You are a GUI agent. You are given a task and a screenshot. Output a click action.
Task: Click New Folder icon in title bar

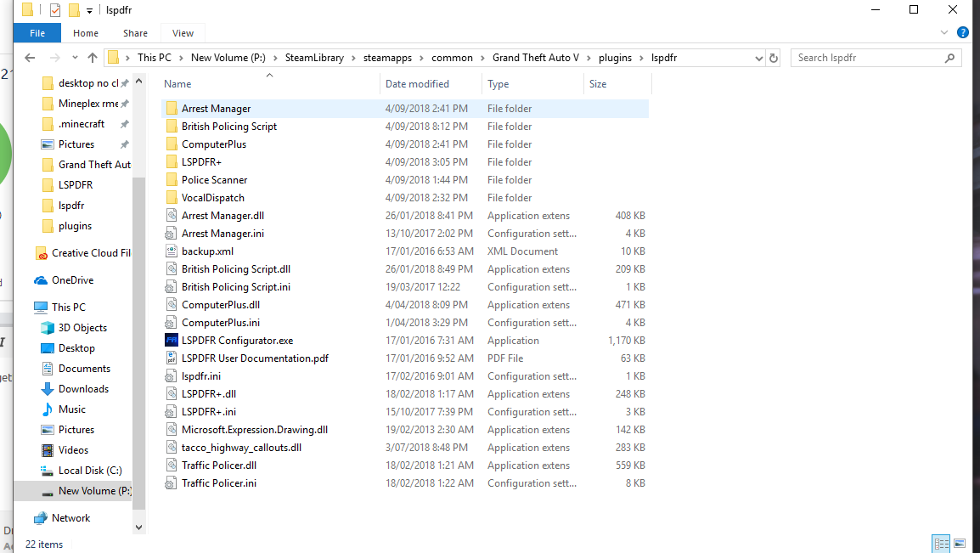pyautogui.click(x=74, y=10)
